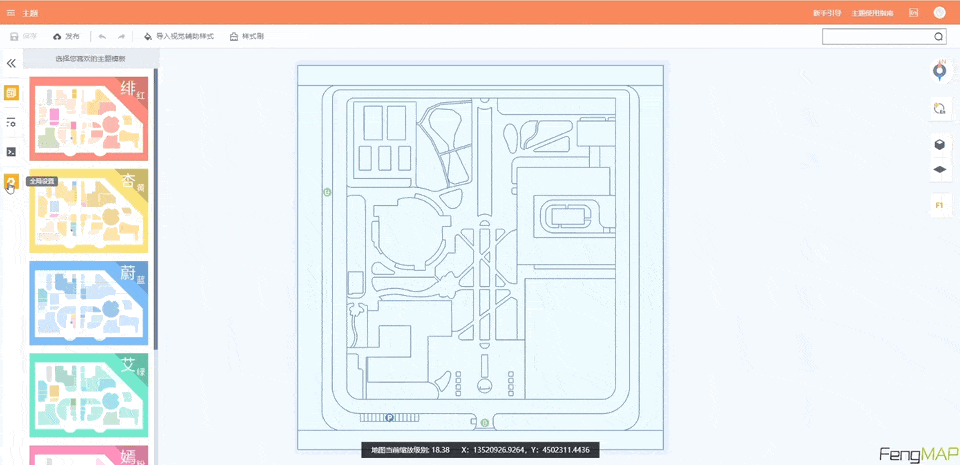The height and width of the screenshot is (465, 960).
Task: Open the sliders settings sidebar icon
Action: coord(11,122)
